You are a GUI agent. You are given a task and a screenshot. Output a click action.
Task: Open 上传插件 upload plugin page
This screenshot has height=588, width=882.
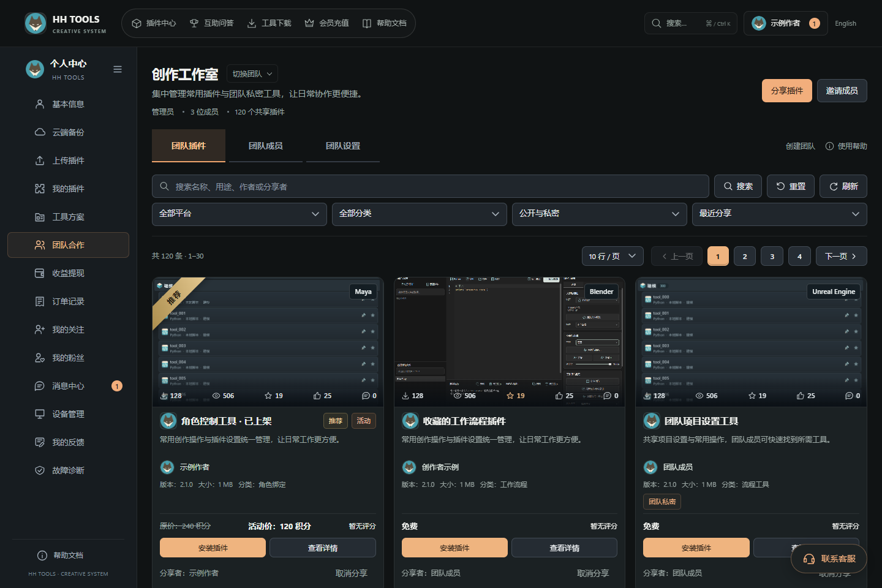tap(68, 160)
